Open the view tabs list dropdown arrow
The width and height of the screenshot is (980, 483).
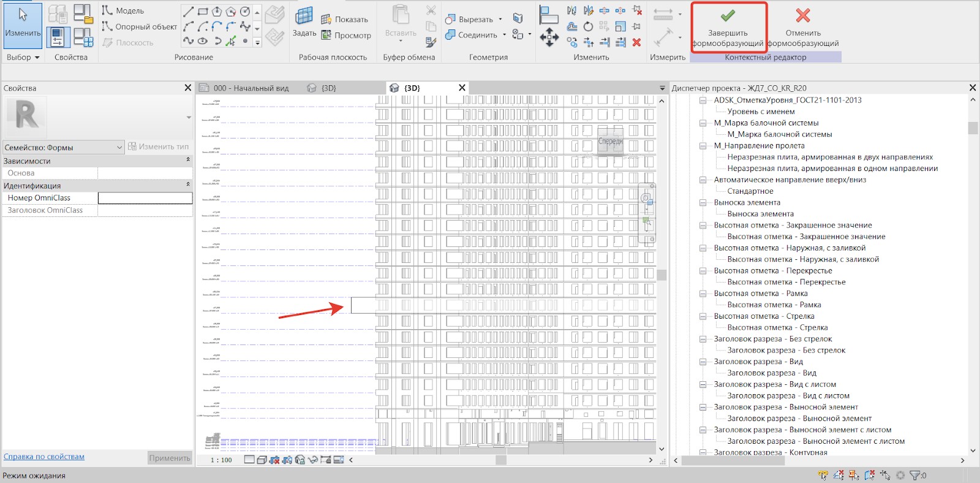click(x=662, y=88)
